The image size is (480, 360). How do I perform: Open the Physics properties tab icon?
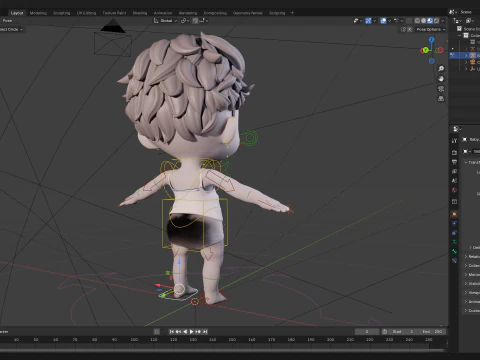pos(454,223)
